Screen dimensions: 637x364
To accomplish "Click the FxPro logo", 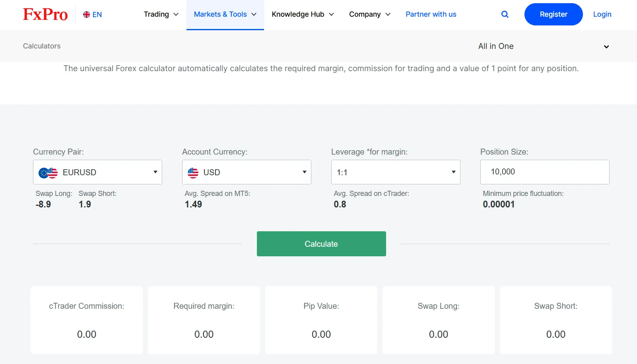I will (x=45, y=14).
